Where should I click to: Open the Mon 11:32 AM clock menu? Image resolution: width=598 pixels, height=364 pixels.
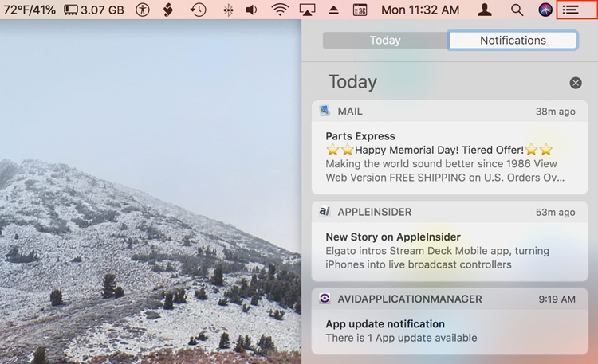420,10
